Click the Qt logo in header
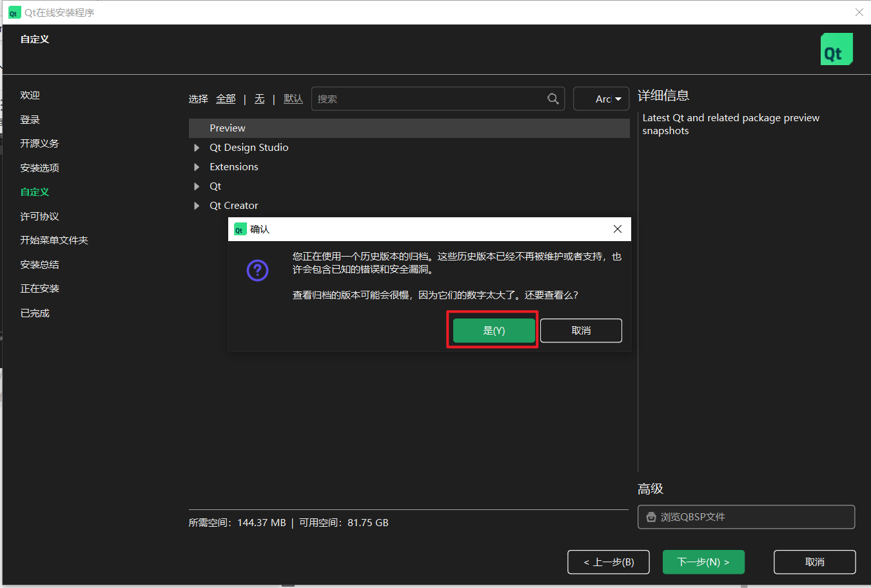The height and width of the screenshot is (588, 871). point(836,49)
